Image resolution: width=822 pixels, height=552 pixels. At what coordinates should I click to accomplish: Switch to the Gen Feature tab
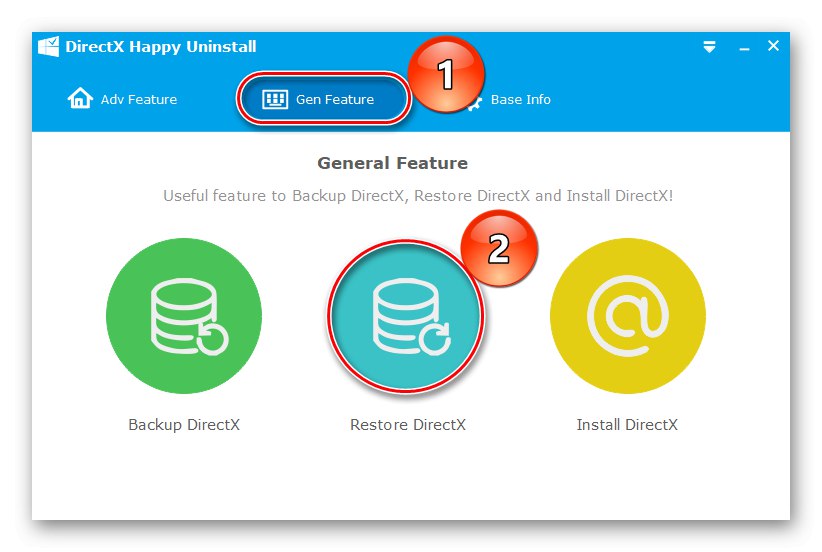point(323,99)
